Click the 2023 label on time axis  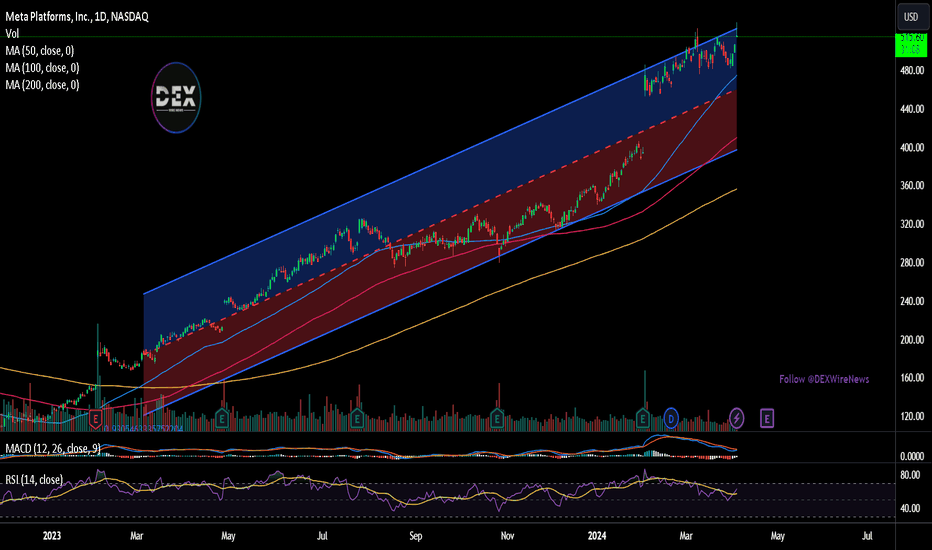pyautogui.click(x=52, y=536)
